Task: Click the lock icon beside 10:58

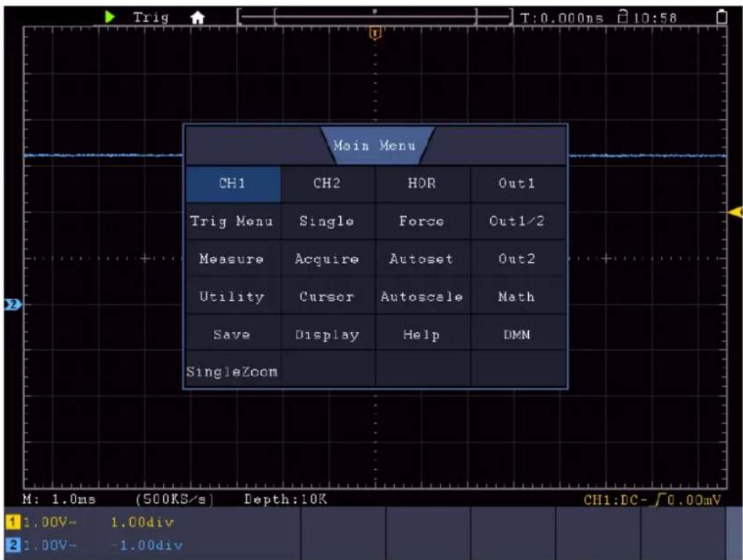Action: click(x=623, y=17)
